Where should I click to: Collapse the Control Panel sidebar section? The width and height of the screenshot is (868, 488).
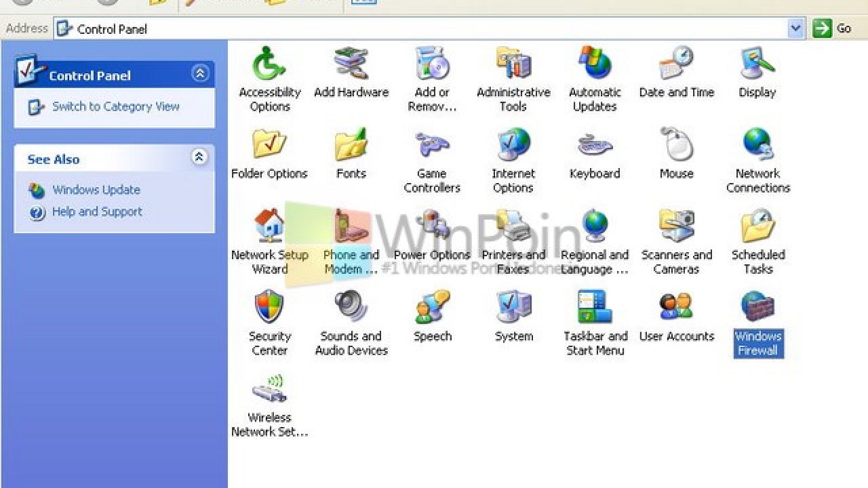pos(200,73)
